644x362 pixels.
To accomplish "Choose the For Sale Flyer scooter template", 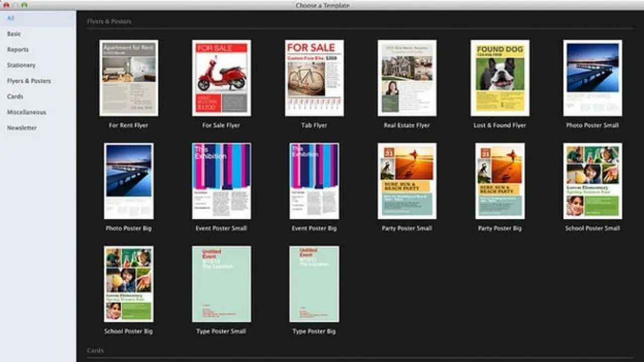I will coord(221,78).
